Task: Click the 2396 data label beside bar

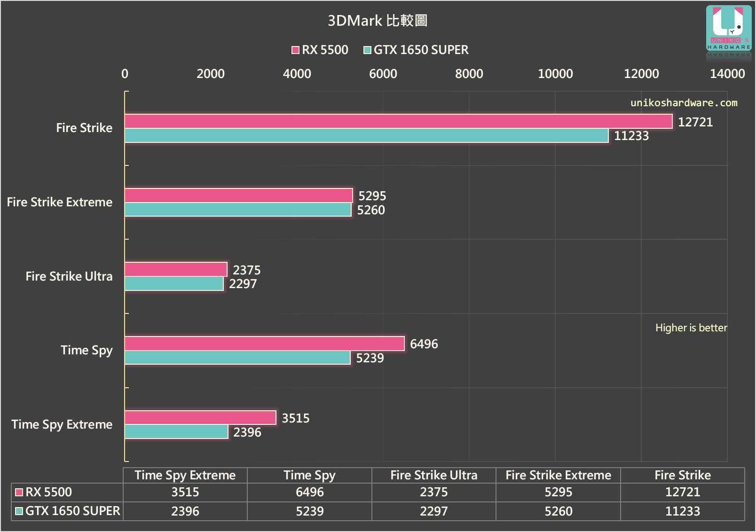Action: click(x=247, y=432)
